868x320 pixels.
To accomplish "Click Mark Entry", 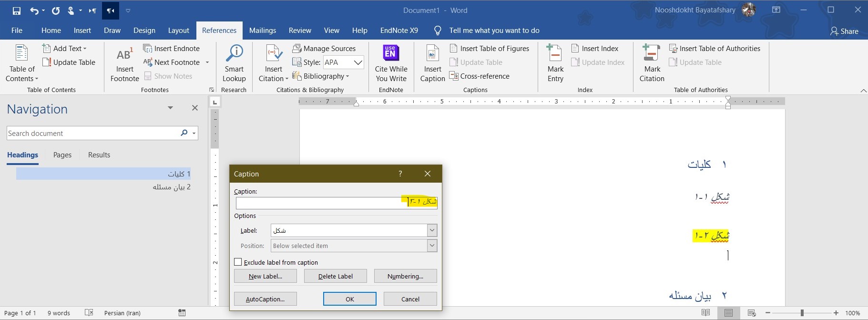I will pos(555,64).
